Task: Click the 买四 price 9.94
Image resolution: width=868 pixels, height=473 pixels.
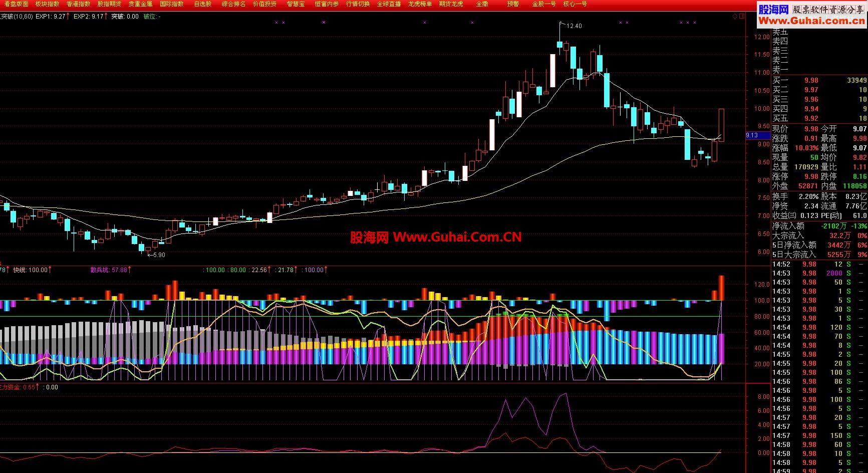Action: click(811, 109)
